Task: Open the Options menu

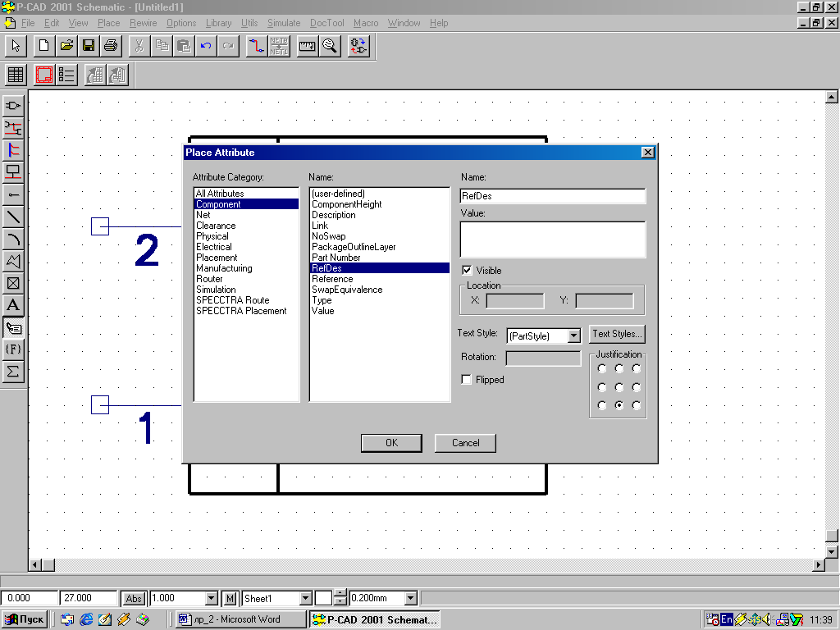Action: 181,23
